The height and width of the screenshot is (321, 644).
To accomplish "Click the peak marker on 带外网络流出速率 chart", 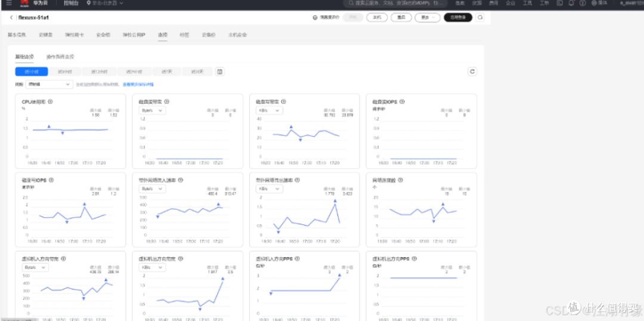I will [x=335, y=200].
